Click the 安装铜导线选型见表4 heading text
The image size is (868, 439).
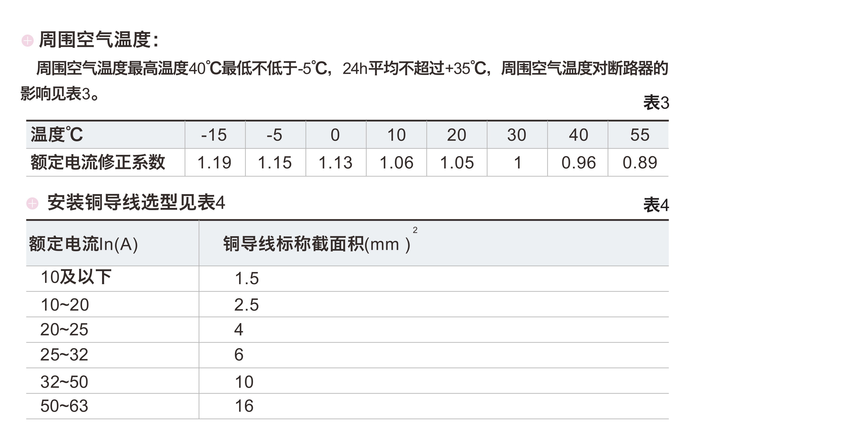click(x=136, y=203)
